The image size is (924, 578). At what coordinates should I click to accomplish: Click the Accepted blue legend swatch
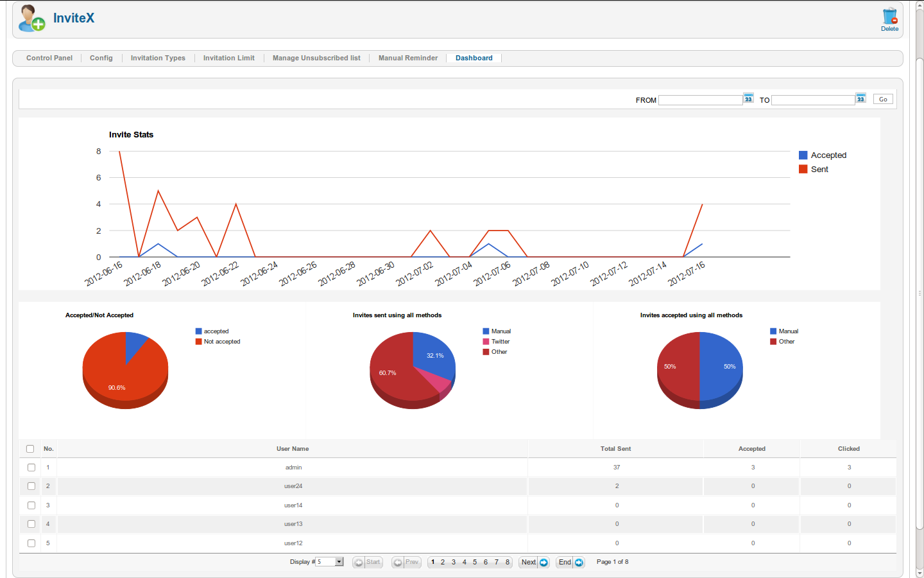[x=803, y=155]
